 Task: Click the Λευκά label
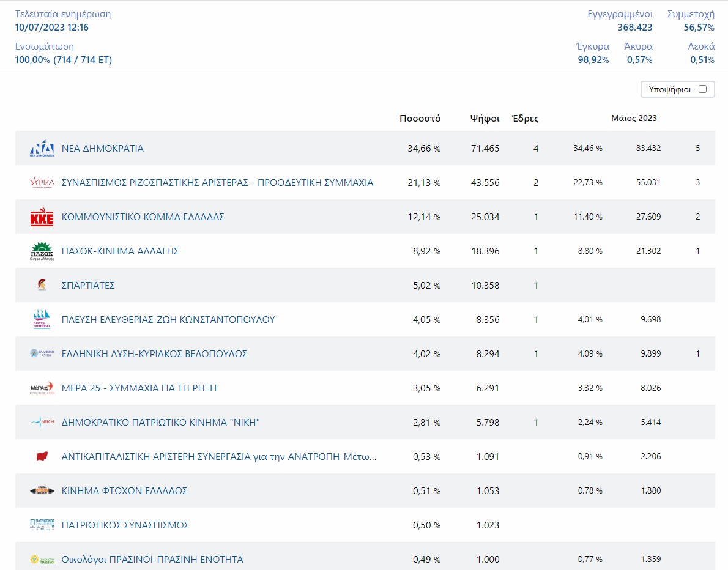(x=701, y=46)
